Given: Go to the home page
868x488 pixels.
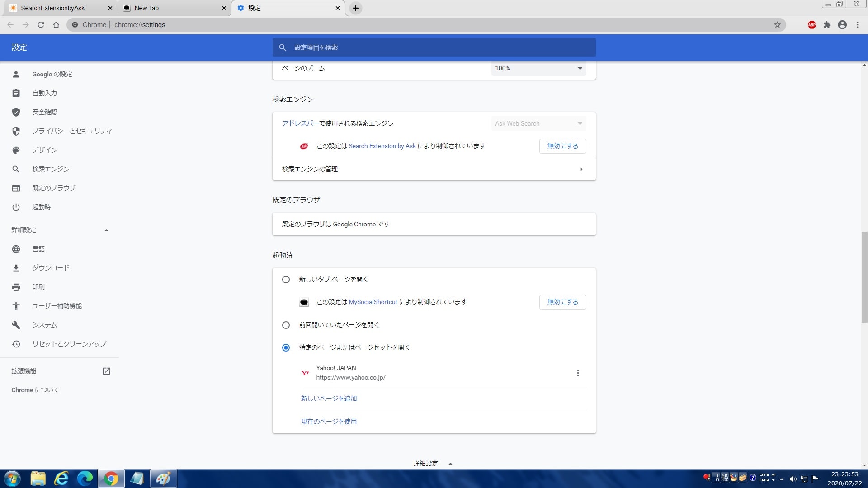Looking at the screenshot, I should 56,25.
